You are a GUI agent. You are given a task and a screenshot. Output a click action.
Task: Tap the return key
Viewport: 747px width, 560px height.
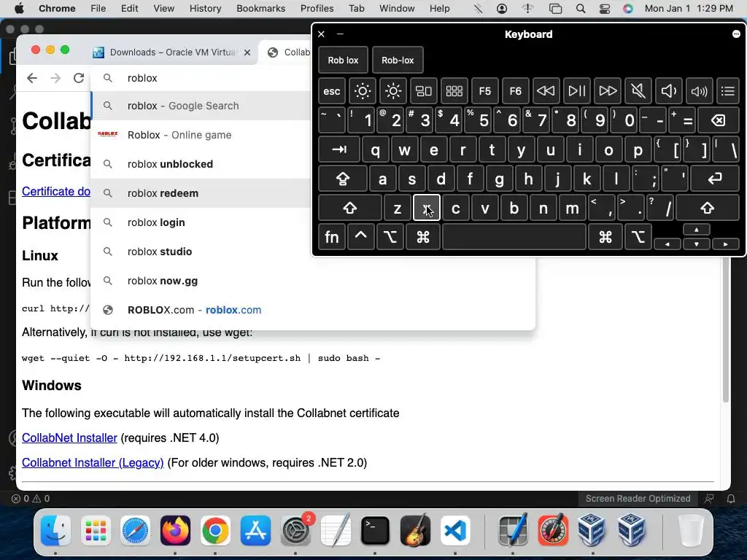click(x=715, y=179)
